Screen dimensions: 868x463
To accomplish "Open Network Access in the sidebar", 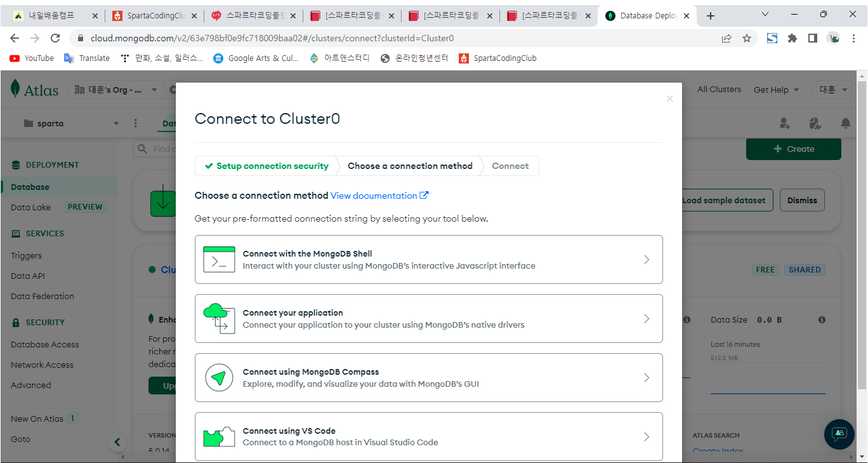I will pyautogui.click(x=42, y=365).
